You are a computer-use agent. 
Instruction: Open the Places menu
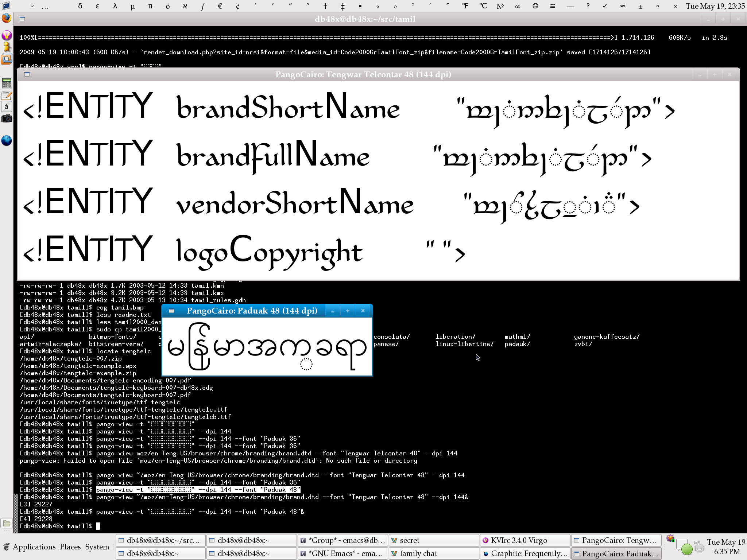(70, 547)
